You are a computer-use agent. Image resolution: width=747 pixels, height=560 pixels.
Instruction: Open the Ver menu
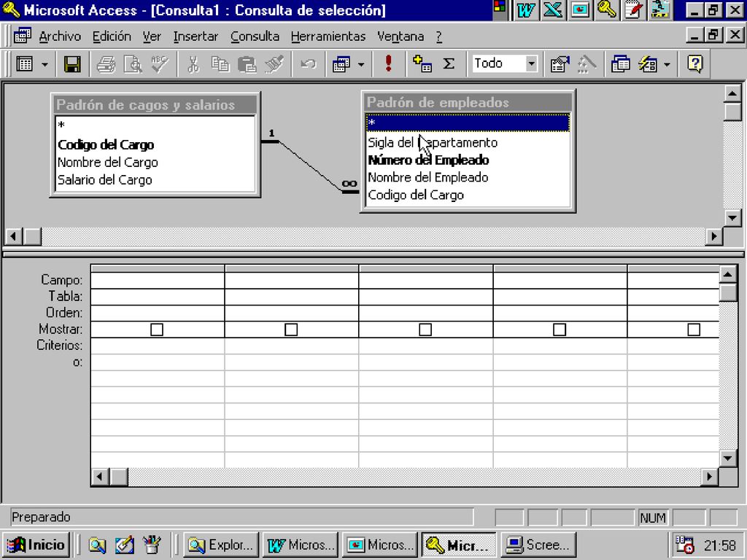click(x=152, y=36)
